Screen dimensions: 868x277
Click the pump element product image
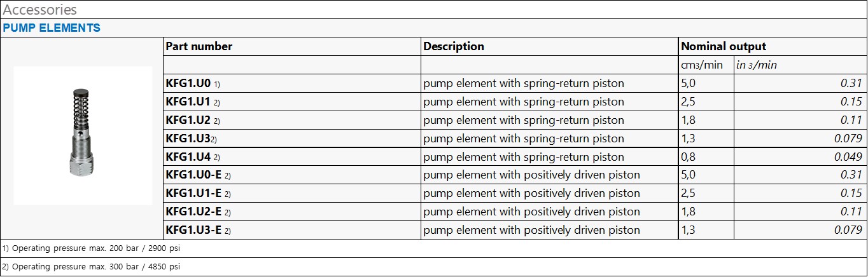click(82, 135)
